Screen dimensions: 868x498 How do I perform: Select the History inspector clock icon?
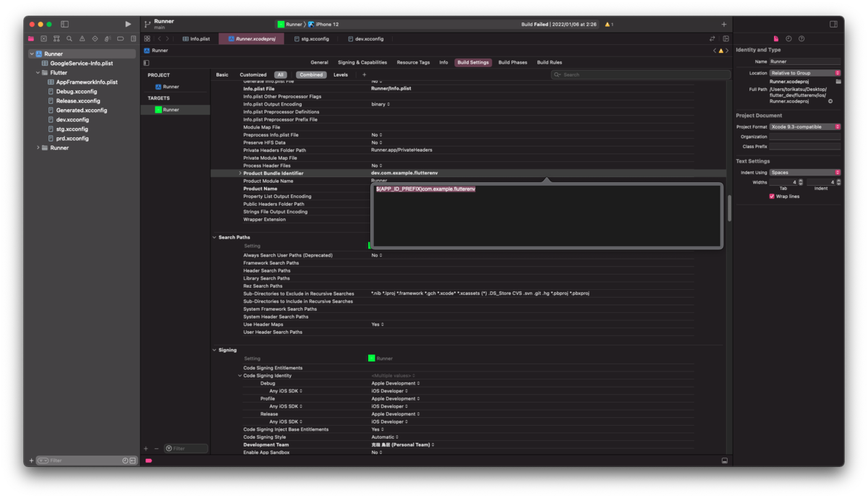(x=788, y=38)
